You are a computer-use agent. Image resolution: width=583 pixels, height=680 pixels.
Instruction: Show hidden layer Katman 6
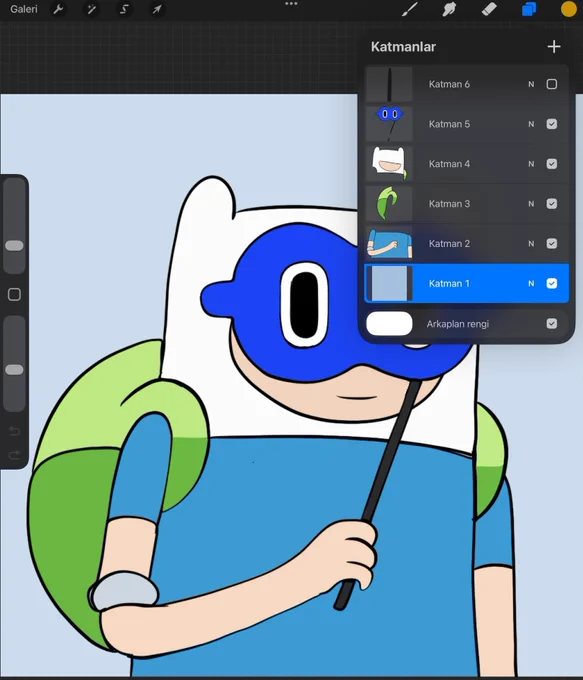click(x=552, y=84)
